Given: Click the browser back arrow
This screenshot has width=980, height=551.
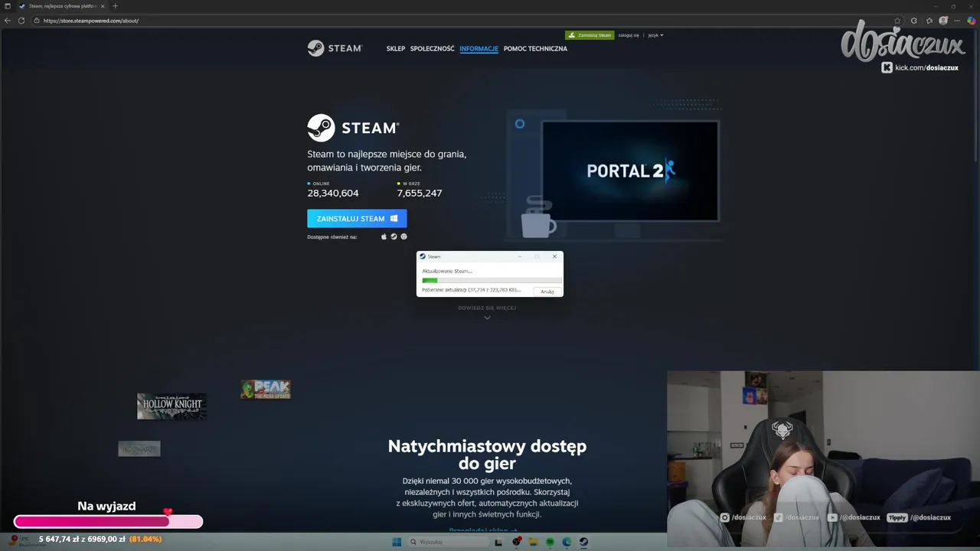Looking at the screenshot, I should pyautogui.click(x=8, y=21).
